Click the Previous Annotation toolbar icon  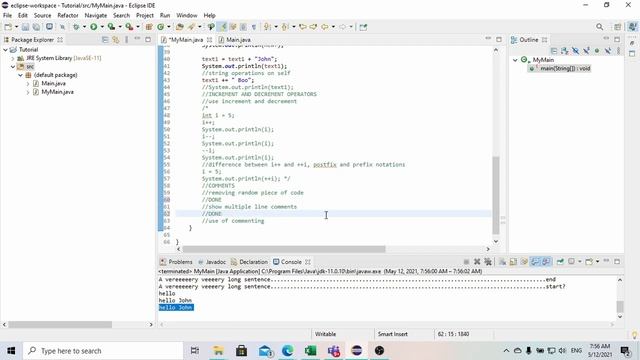tap(285, 27)
